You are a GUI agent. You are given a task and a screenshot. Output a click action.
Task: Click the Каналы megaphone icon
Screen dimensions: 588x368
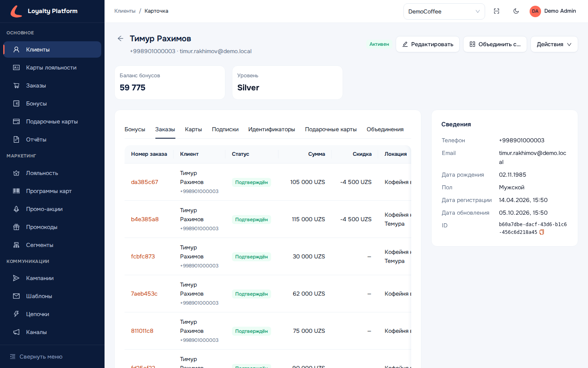tap(16, 332)
